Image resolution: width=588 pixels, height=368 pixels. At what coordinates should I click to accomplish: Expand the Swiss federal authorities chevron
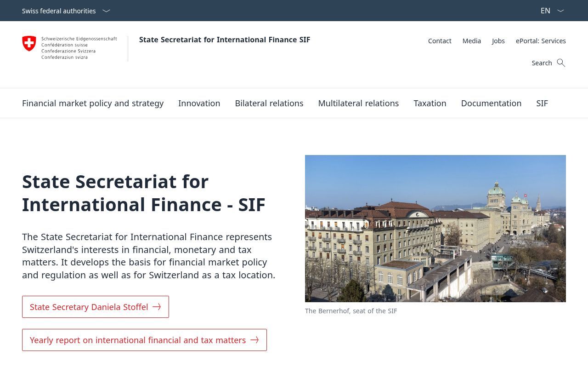107,11
